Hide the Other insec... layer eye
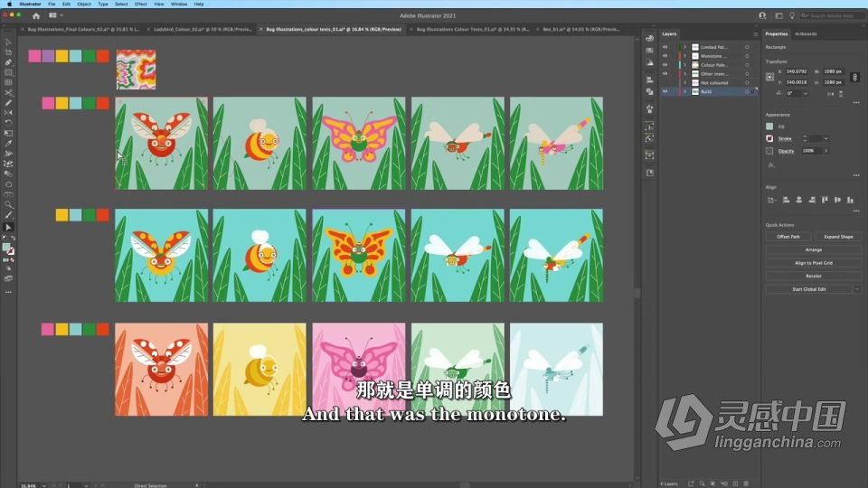This screenshot has height=488, width=868. (x=665, y=73)
